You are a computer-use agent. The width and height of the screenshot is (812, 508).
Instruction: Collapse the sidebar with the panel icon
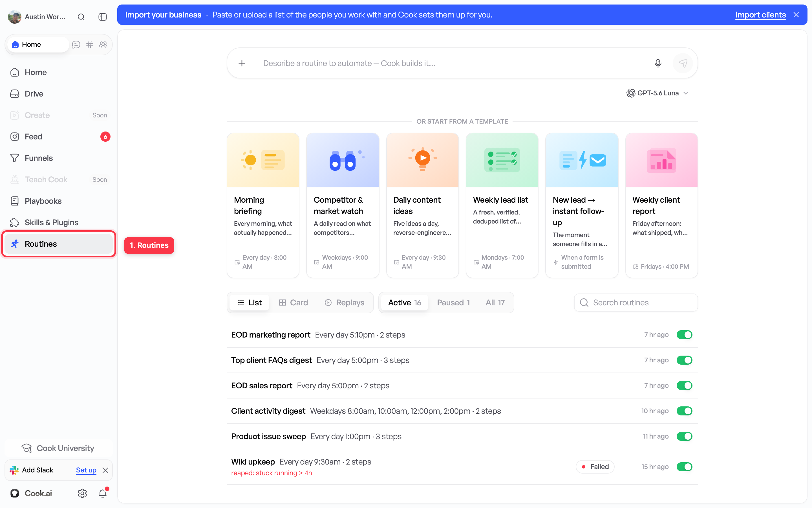[x=102, y=17]
